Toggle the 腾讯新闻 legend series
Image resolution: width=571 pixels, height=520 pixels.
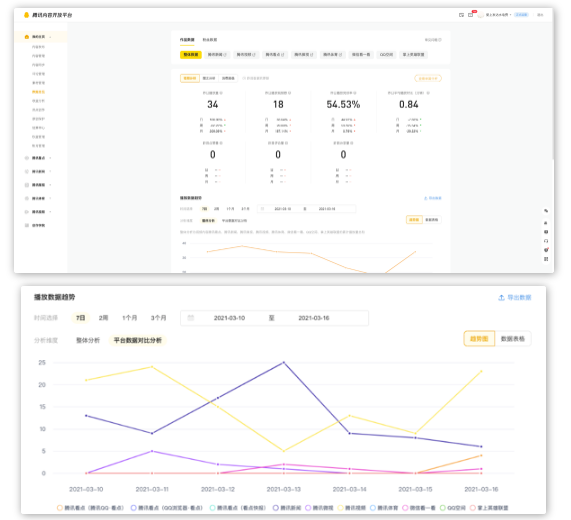click(x=287, y=508)
